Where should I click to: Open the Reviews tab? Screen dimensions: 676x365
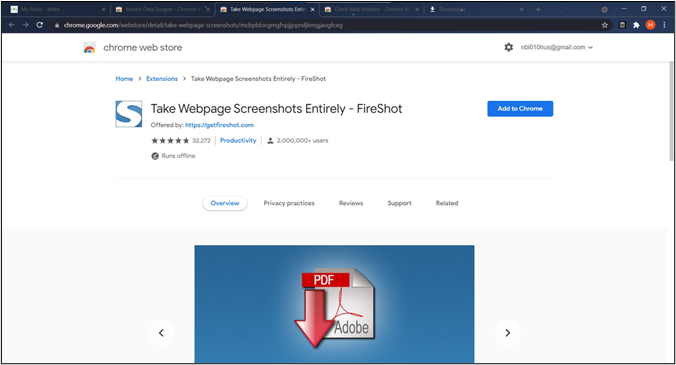351,203
